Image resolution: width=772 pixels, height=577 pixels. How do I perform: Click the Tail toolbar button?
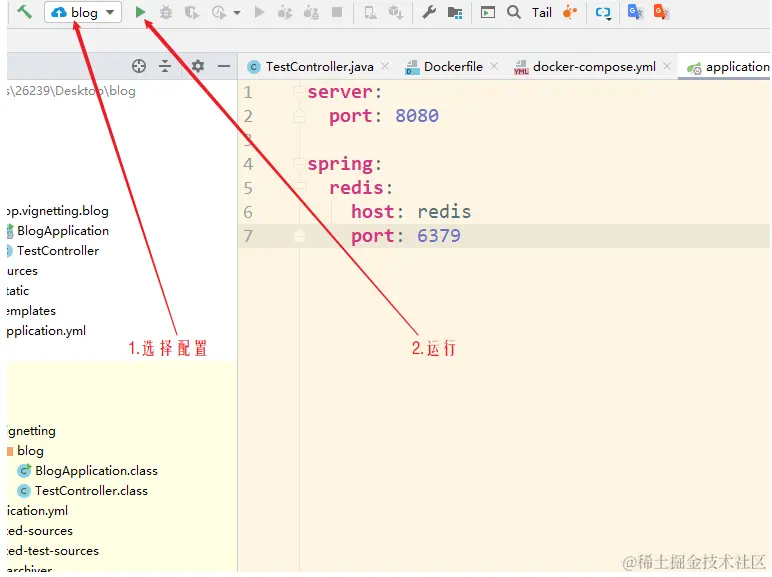click(542, 13)
